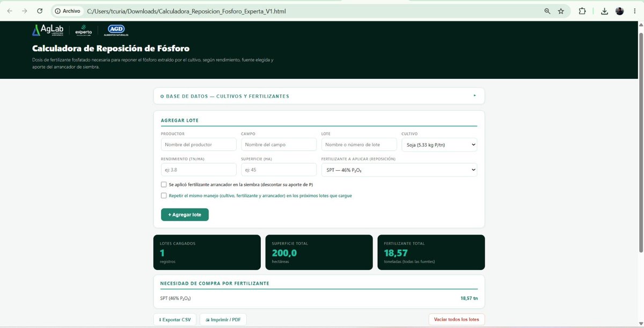Click the Lote name or number field
The width and height of the screenshot is (644, 328).
coord(359,144)
